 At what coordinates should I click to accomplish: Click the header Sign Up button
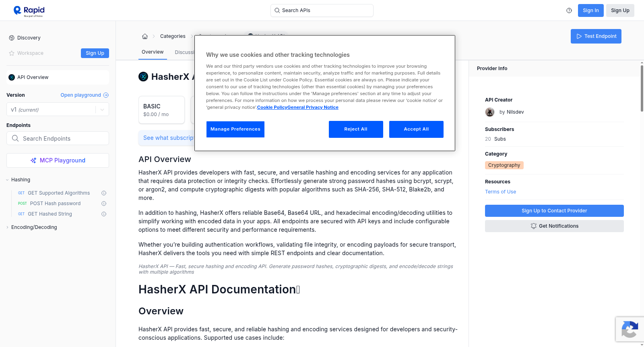point(620,10)
